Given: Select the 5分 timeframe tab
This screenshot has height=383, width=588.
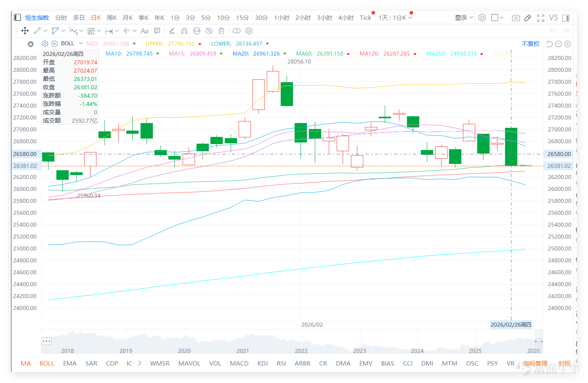Looking at the screenshot, I should [x=206, y=17].
